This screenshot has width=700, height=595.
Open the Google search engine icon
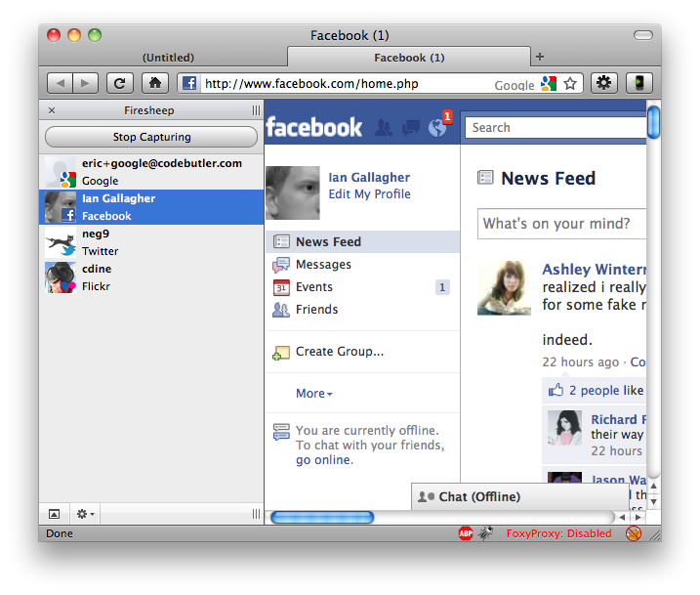coord(549,83)
